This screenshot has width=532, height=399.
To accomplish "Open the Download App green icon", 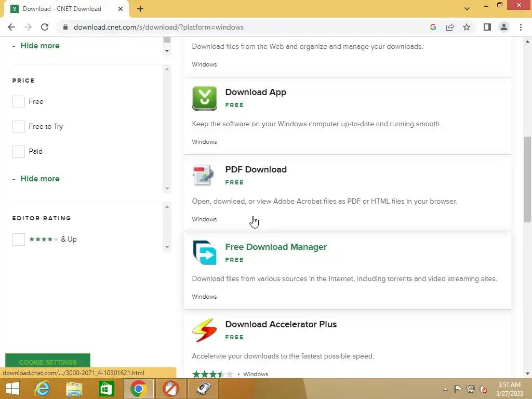I will [x=204, y=98].
